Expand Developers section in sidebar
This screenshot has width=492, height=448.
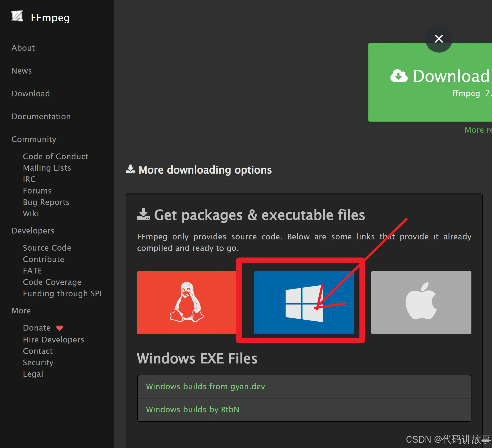pyautogui.click(x=33, y=231)
